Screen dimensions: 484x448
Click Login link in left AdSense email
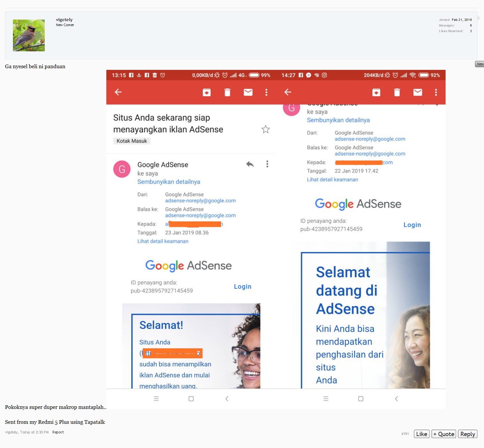coord(242,287)
